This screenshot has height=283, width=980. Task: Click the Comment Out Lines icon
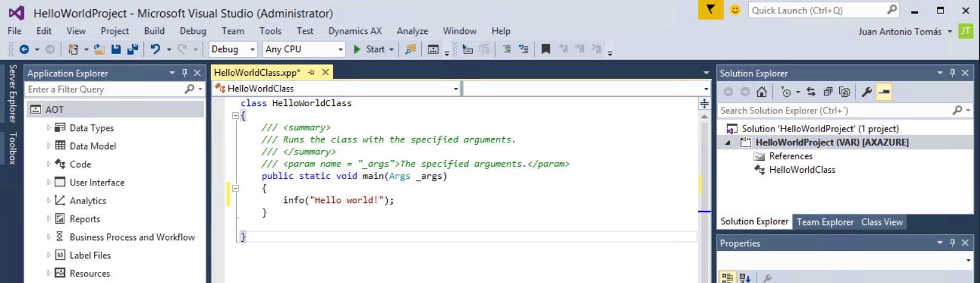(x=507, y=49)
